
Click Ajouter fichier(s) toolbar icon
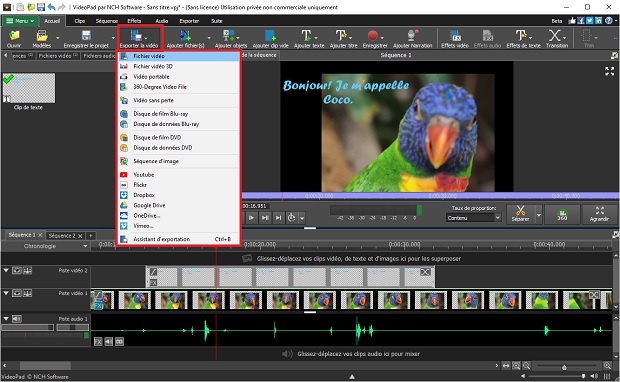[185, 36]
